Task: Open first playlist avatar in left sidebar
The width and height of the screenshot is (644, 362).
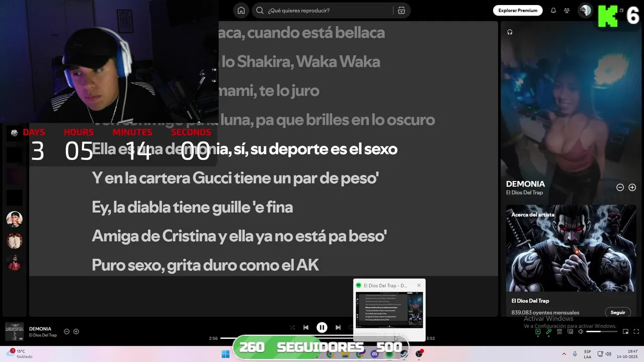Action: tap(14, 219)
